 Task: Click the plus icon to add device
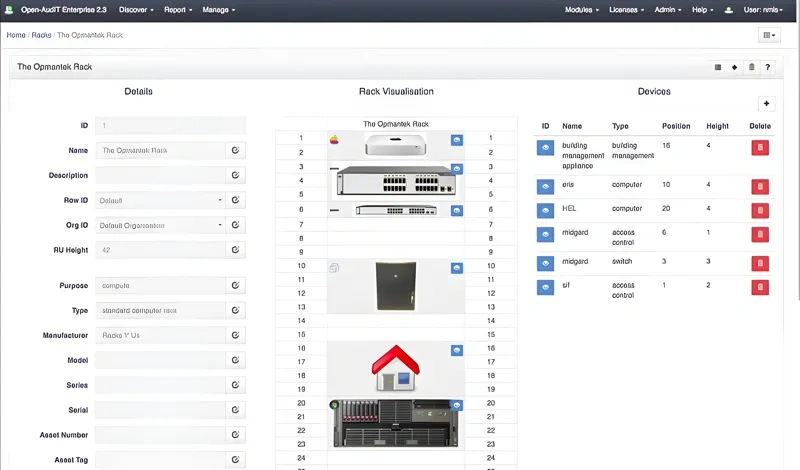[766, 104]
